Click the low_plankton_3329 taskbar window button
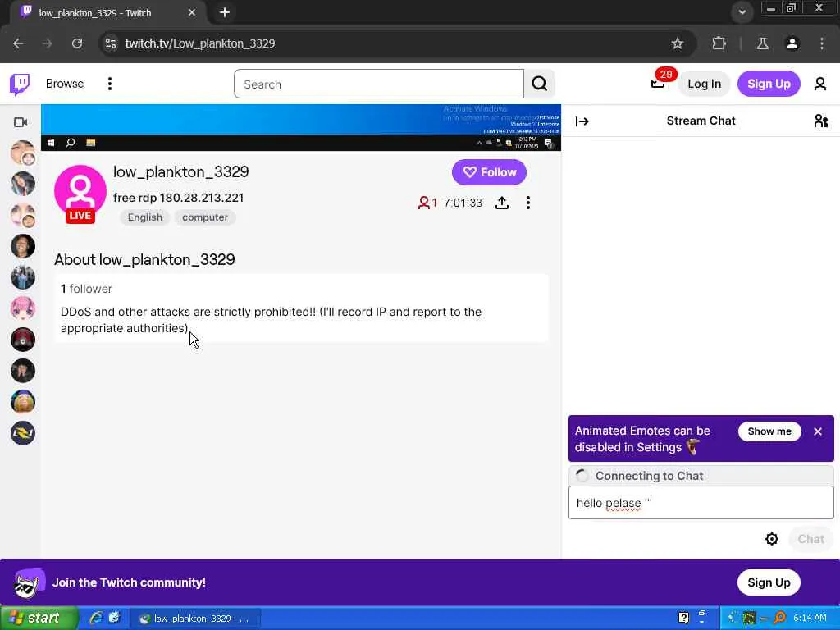 (x=196, y=619)
